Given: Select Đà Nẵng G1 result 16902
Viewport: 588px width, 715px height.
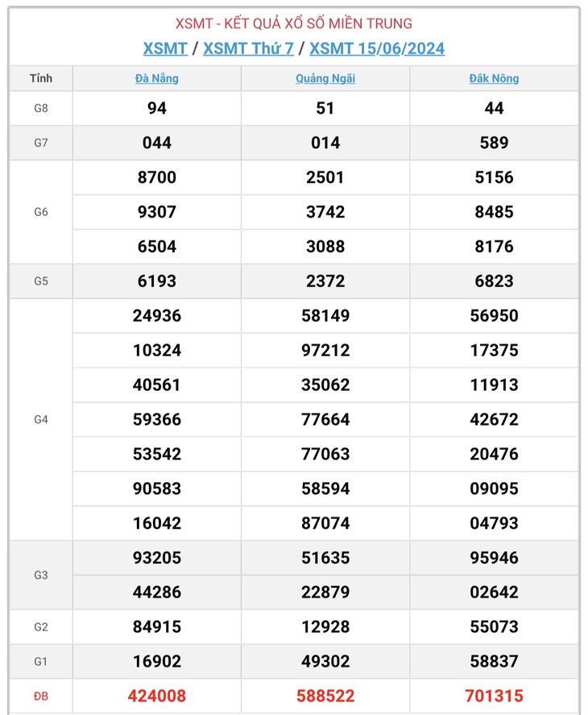Looking at the screenshot, I should click(x=157, y=661).
